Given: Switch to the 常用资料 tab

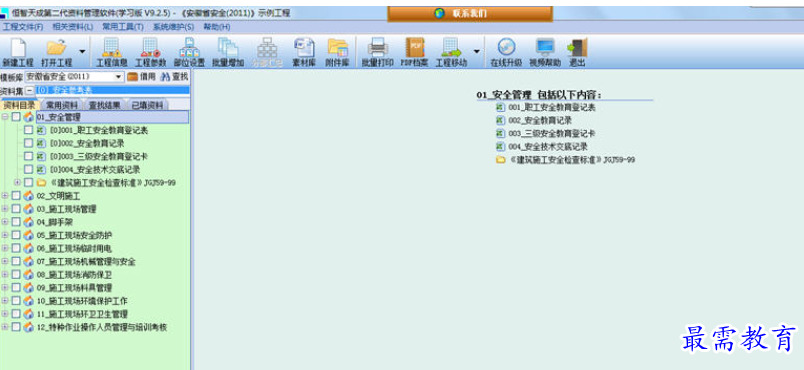Looking at the screenshot, I should click(61, 105).
